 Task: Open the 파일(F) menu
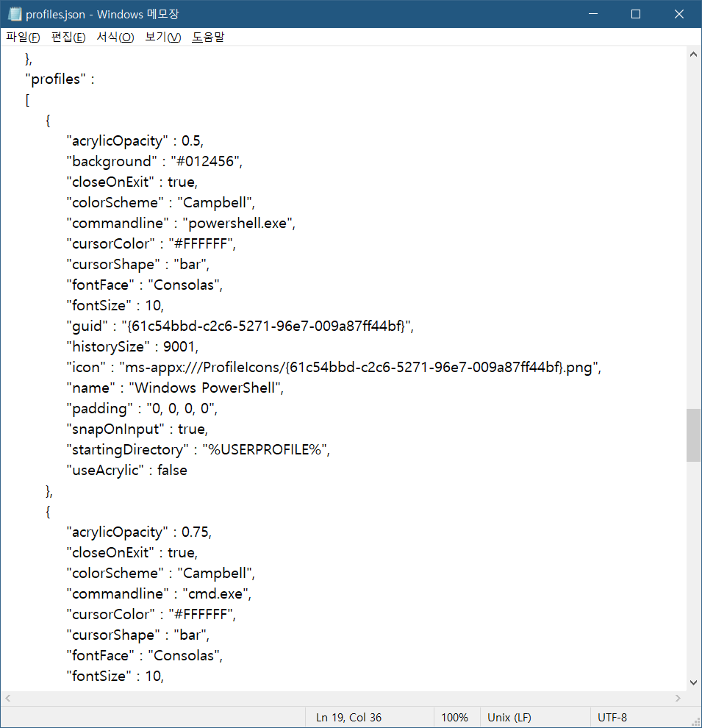click(23, 37)
